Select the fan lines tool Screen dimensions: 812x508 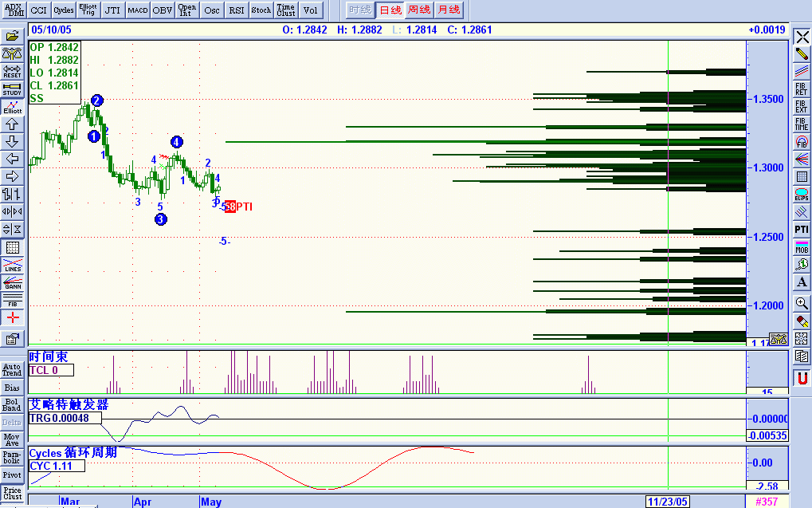802,159
